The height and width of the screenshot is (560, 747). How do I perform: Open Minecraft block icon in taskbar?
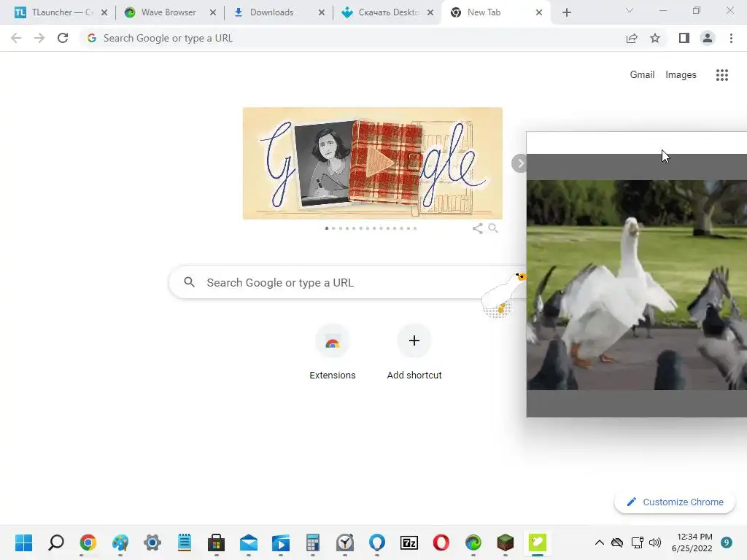(x=506, y=542)
